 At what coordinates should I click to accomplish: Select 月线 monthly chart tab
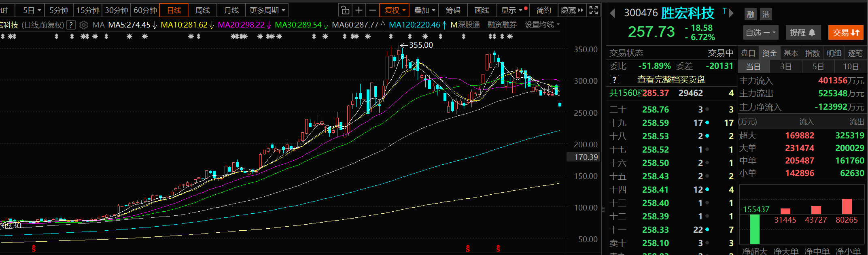[x=231, y=10]
